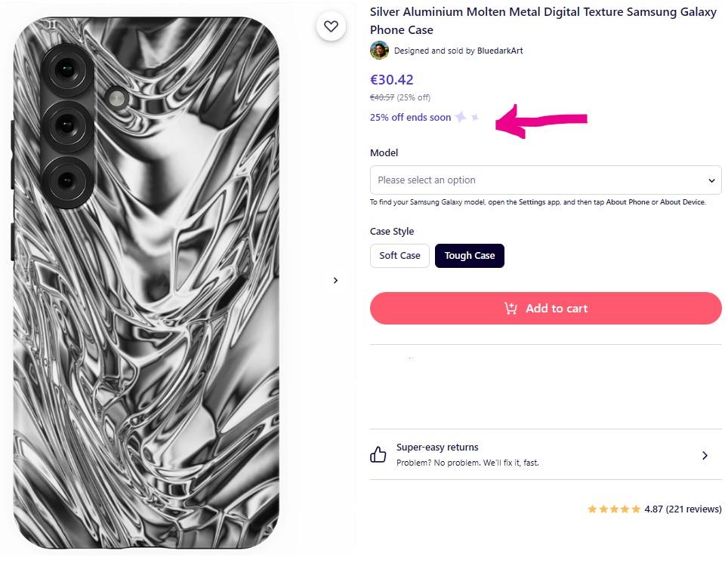The height and width of the screenshot is (566, 728).
Task: Click the designer's avatar picture
Action: [x=379, y=51]
